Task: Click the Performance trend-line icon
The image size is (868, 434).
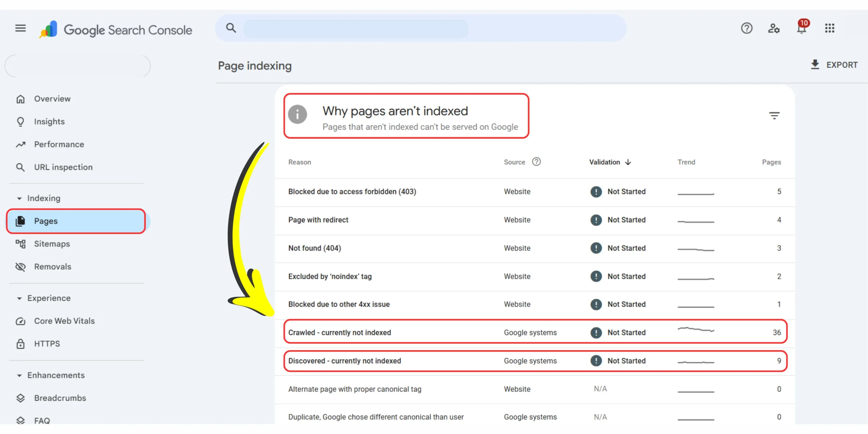Action: coord(20,144)
